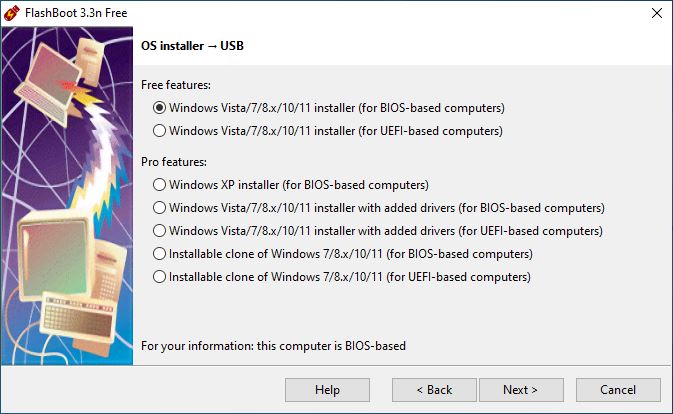673x414 pixels.
Task: Click the FlashBoot 3.3n Free title text
Action: pyautogui.click(x=76, y=13)
